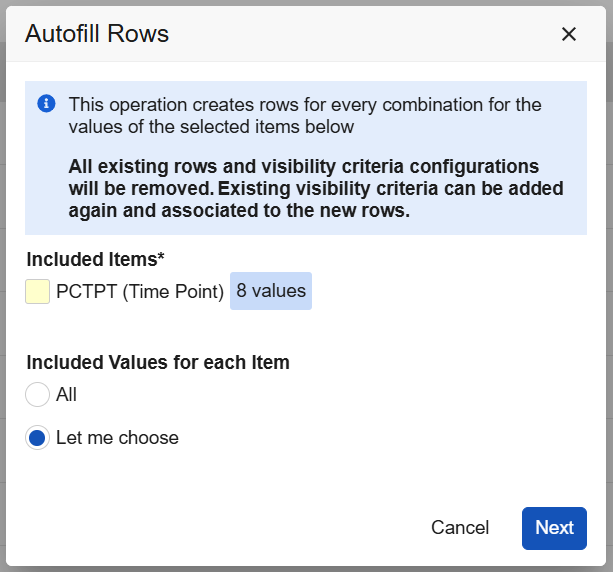Choose the Let me choose radio button
The width and height of the screenshot is (613, 572).
(38, 438)
